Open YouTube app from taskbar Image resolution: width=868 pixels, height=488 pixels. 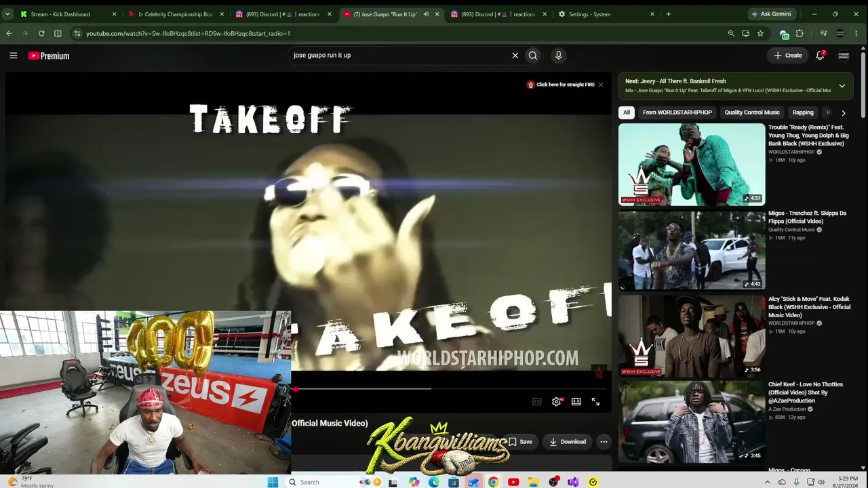[x=513, y=482]
